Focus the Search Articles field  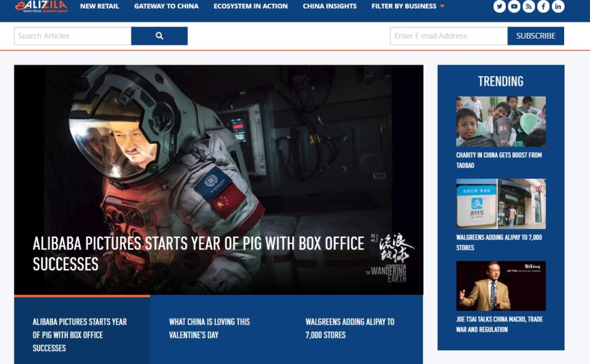tap(73, 36)
